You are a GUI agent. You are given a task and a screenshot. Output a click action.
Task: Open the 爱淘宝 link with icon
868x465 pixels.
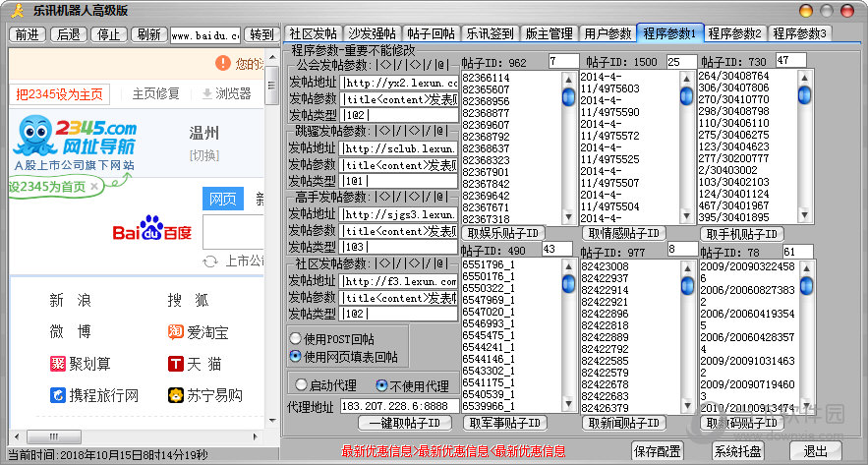199,332
